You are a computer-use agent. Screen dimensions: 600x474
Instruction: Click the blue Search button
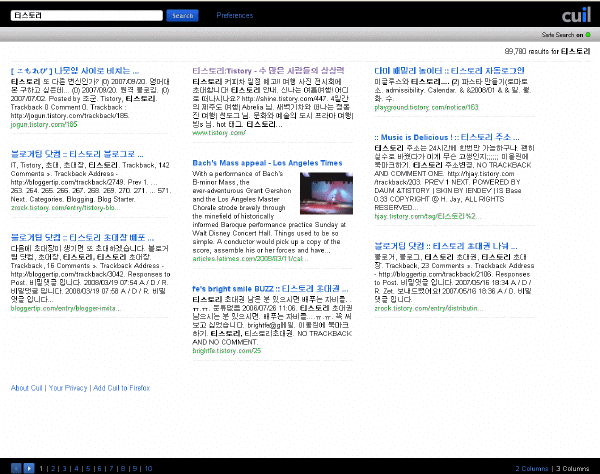(183, 15)
